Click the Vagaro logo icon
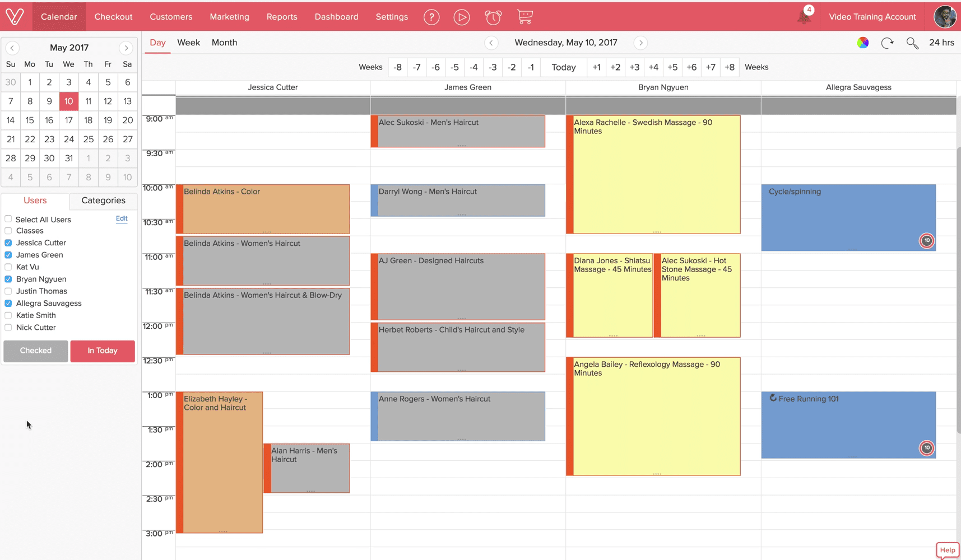This screenshot has height=560, width=961. point(15,16)
